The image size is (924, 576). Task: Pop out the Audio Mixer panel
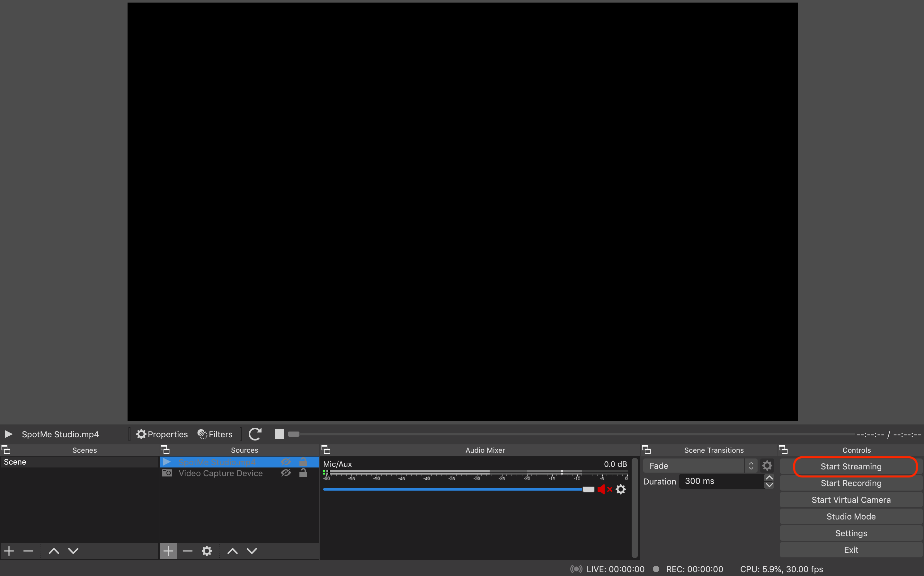326,449
